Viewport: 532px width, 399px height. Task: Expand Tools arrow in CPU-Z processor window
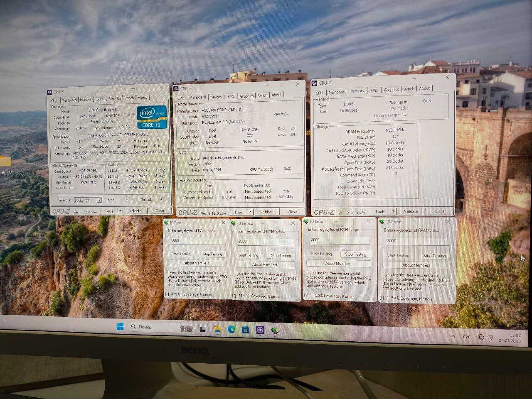click(x=120, y=211)
